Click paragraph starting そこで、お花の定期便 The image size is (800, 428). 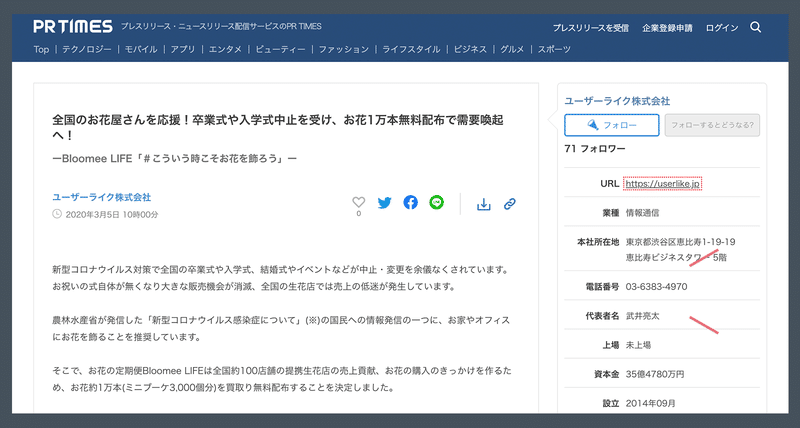[282, 379]
